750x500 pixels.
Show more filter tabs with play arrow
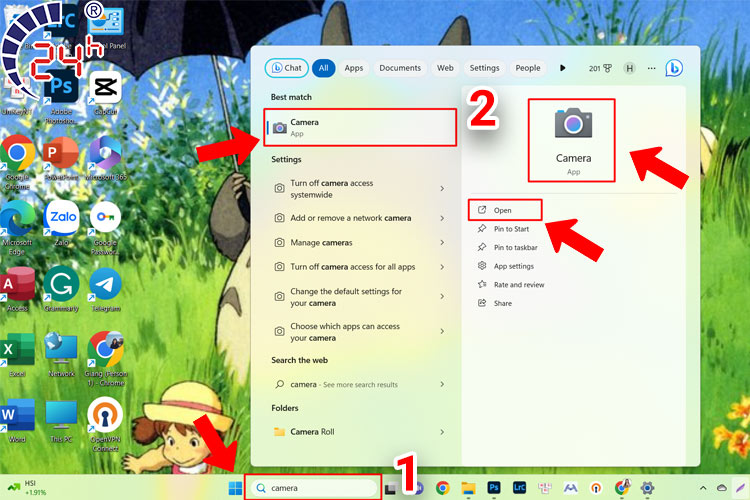(562, 68)
